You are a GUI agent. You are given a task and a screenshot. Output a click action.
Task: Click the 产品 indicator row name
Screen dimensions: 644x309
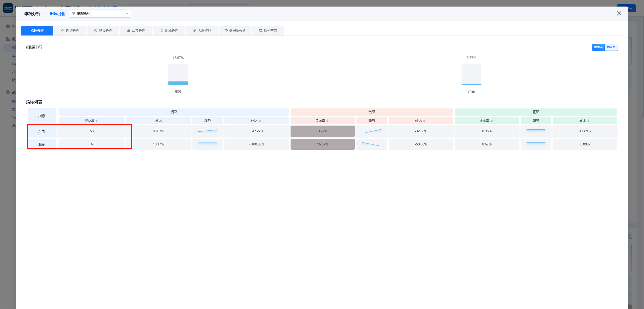[x=42, y=131]
